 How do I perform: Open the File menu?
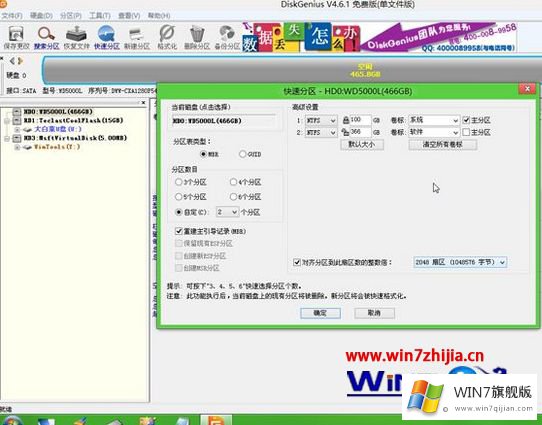[12, 16]
